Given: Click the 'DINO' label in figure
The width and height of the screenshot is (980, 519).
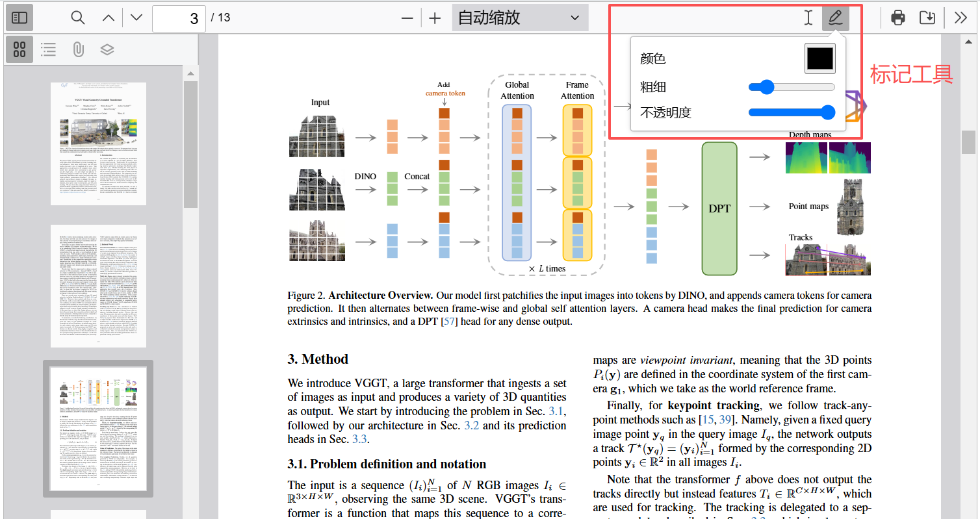Looking at the screenshot, I should click(x=365, y=176).
